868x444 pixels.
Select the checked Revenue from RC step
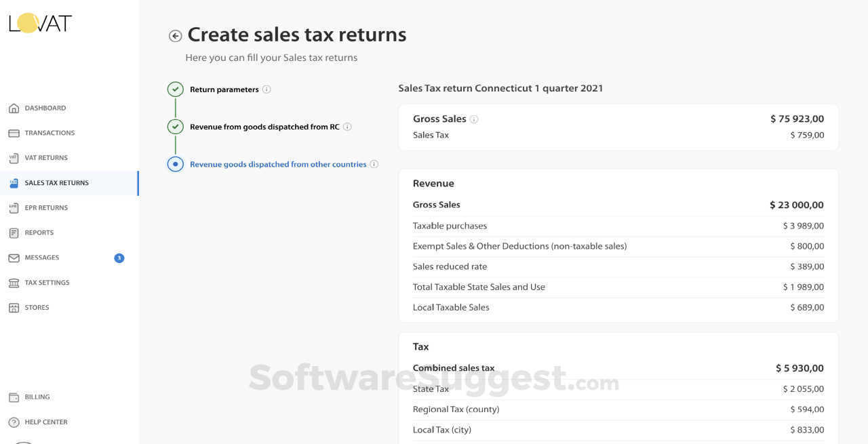[x=175, y=127]
